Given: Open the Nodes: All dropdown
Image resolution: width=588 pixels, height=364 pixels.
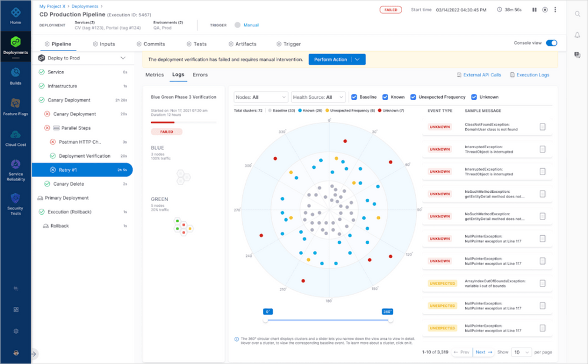Looking at the screenshot, I should tap(260, 97).
